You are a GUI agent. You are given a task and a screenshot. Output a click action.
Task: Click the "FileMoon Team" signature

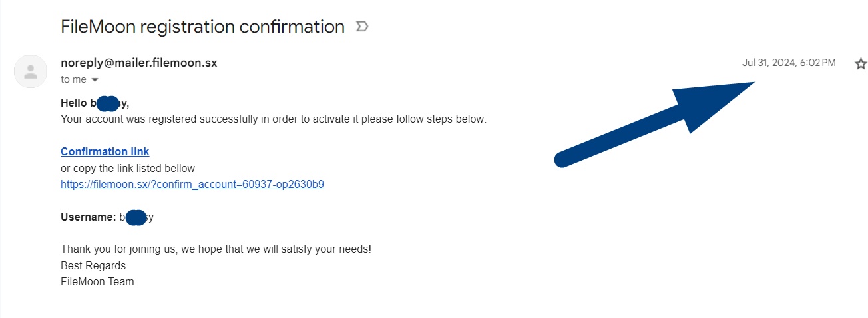coord(97,281)
